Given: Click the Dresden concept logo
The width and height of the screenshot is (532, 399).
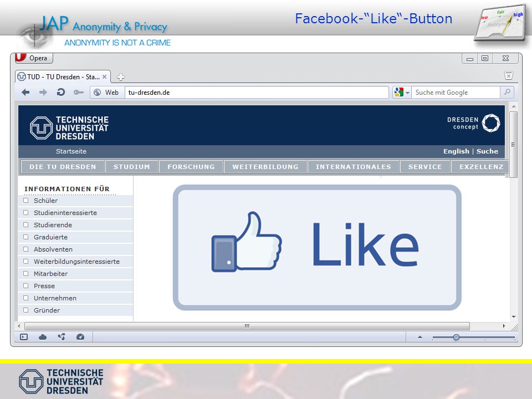Looking at the screenshot, I should pyautogui.click(x=474, y=123).
